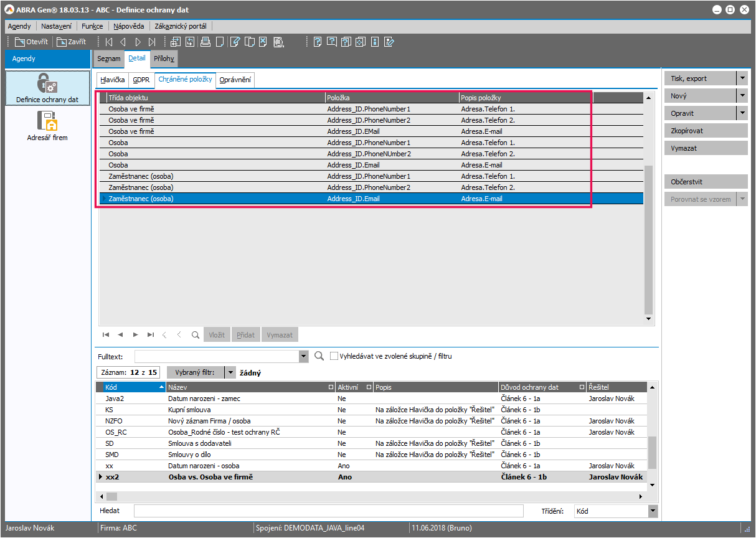Open the Třídění combo box
The height and width of the screenshot is (538, 756).
tap(653, 511)
